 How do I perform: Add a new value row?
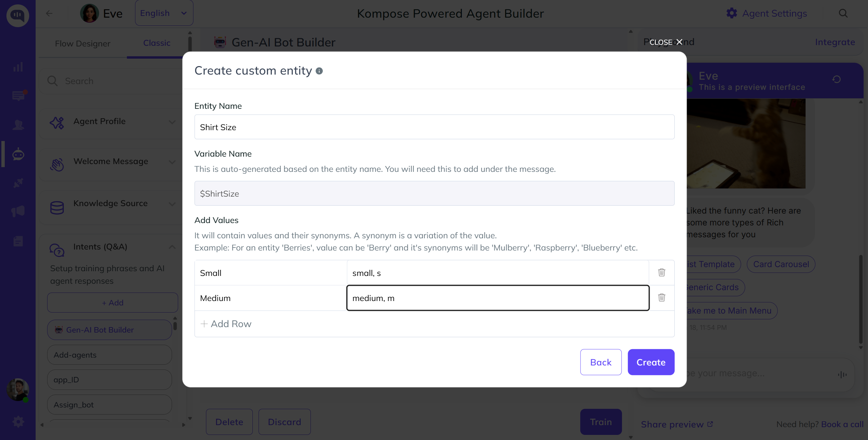(226, 324)
